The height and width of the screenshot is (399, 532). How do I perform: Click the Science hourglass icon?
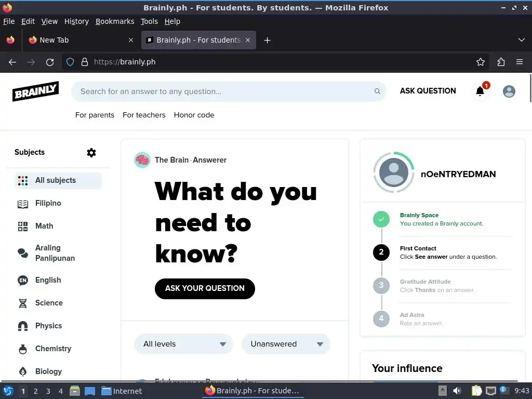click(23, 303)
